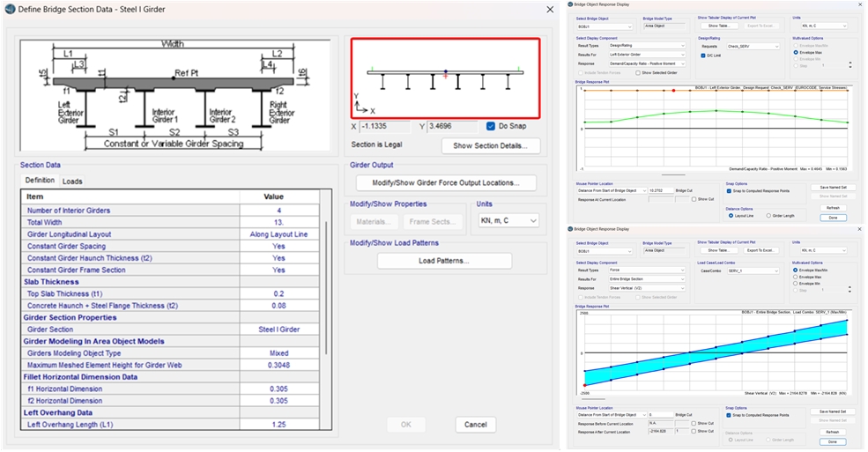The image size is (868, 452).
Task: Click the bridge section preview thumbnail
Action: tap(445, 78)
